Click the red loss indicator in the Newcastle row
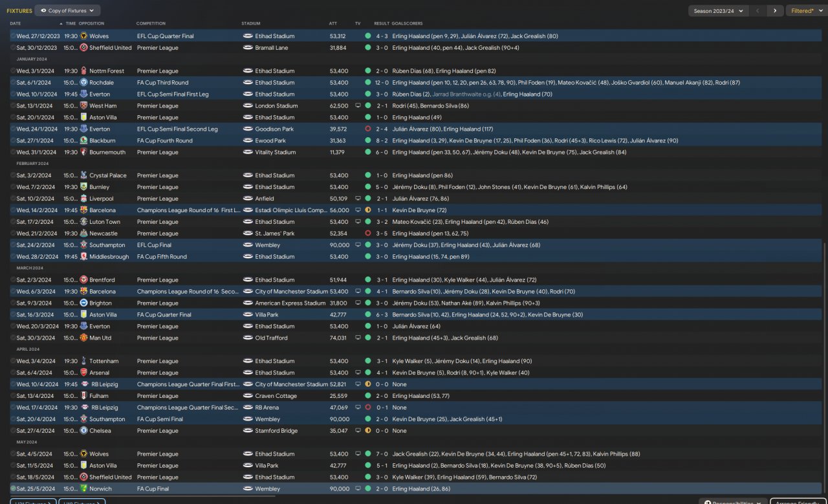The image size is (828, 504). (368, 234)
